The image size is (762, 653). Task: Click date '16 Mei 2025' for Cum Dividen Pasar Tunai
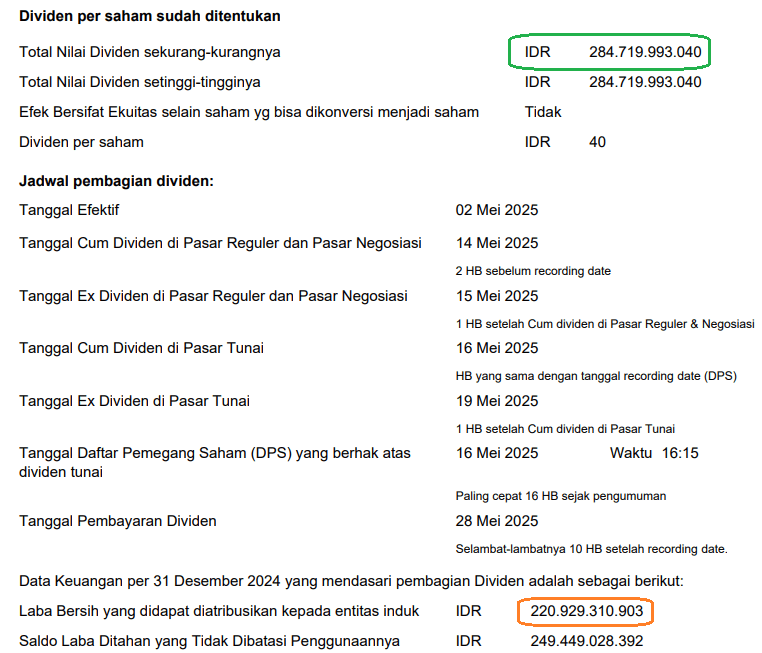tap(497, 348)
